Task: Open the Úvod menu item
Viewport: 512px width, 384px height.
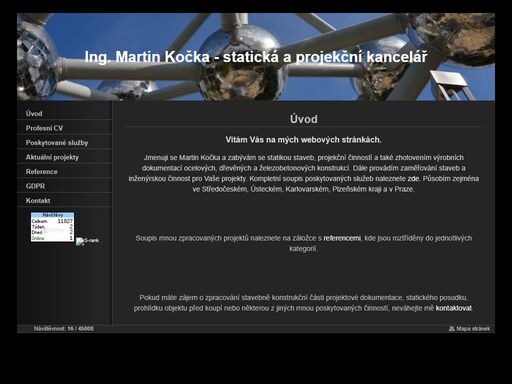Action: point(64,113)
